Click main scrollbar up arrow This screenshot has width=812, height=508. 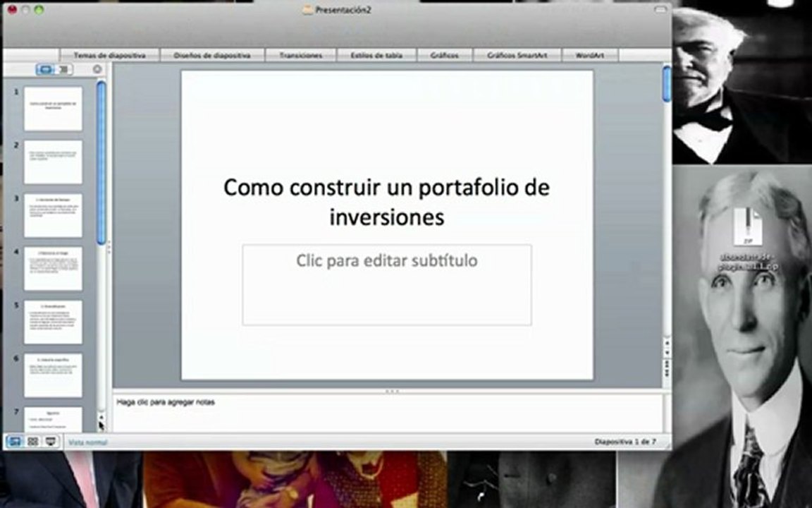pos(667,343)
